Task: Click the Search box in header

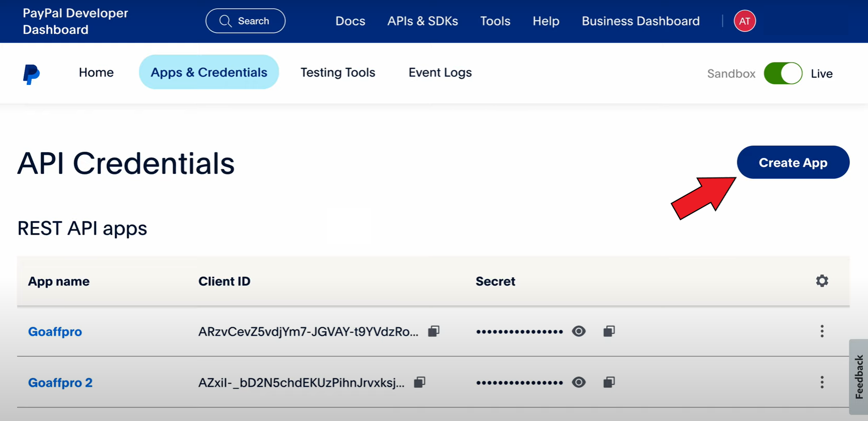Action: (245, 21)
